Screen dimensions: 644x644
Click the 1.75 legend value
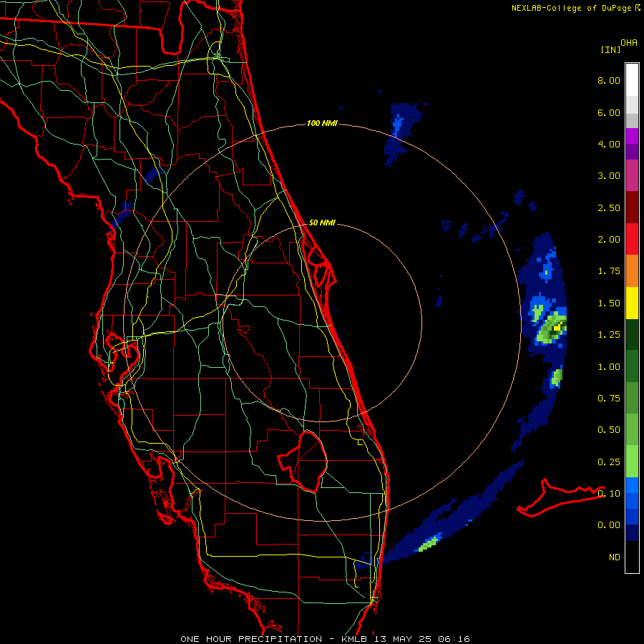point(609,271)
